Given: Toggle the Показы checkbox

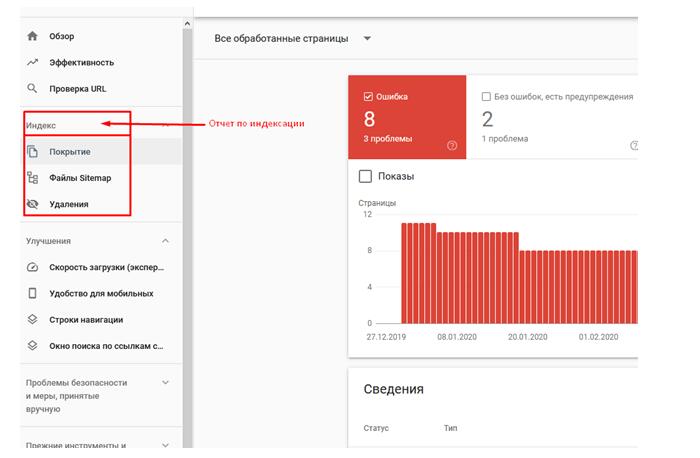Looking at the screenshot, I should tap(365, 177).
